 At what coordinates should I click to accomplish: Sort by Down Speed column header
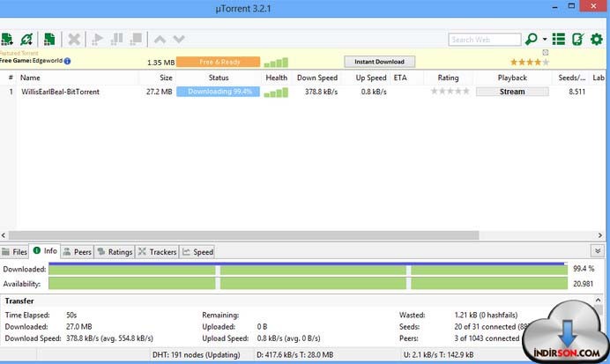(317, 78)
